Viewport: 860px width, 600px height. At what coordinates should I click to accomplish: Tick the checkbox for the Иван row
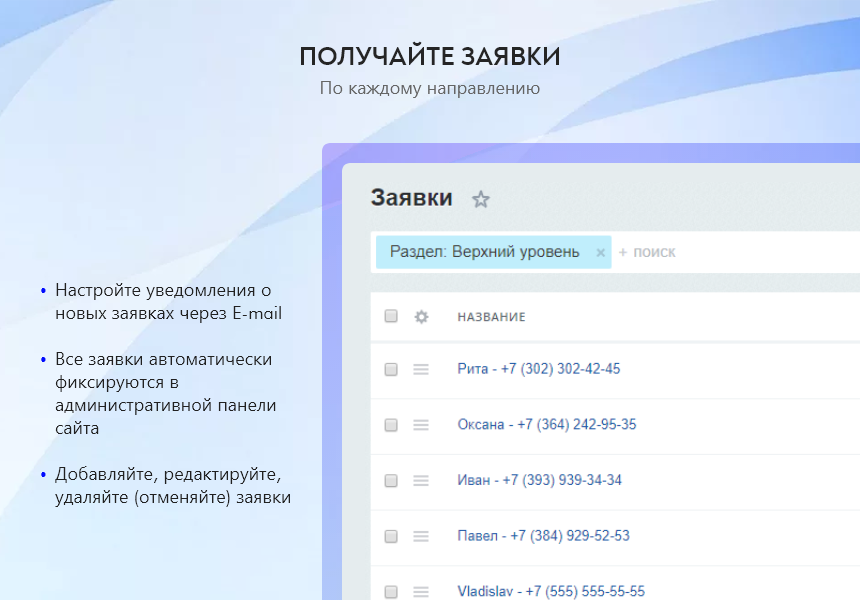pos(391,481)
